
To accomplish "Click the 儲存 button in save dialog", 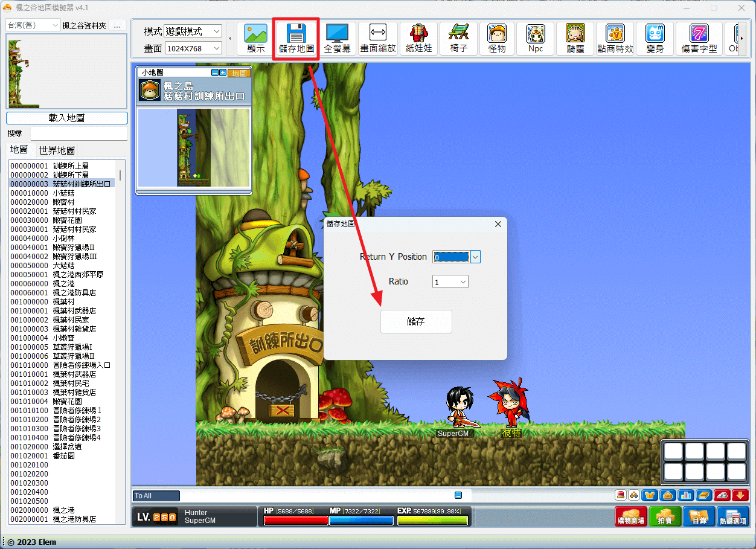I will tap(416, 321).
